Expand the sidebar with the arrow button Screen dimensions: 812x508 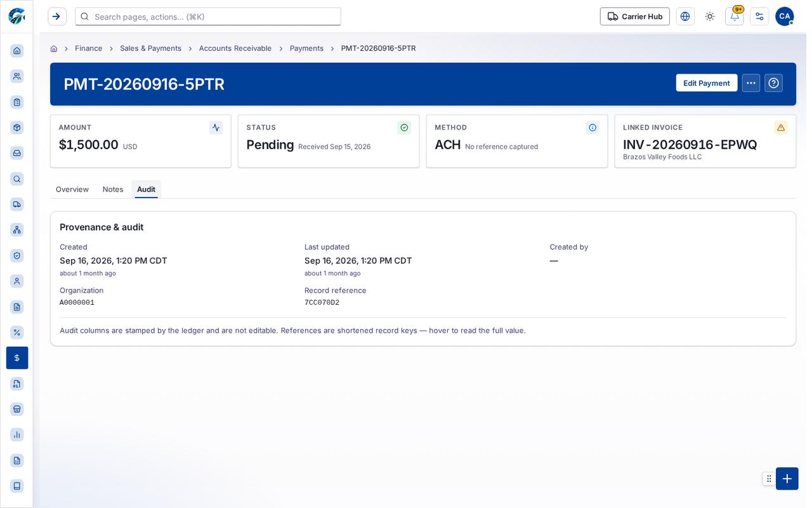pyautogui.click(x=57, y=17)
